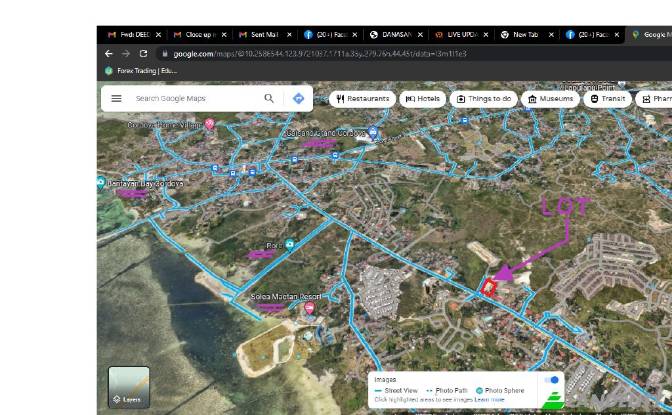Click the search magnifier icon

tap(269, 99)
